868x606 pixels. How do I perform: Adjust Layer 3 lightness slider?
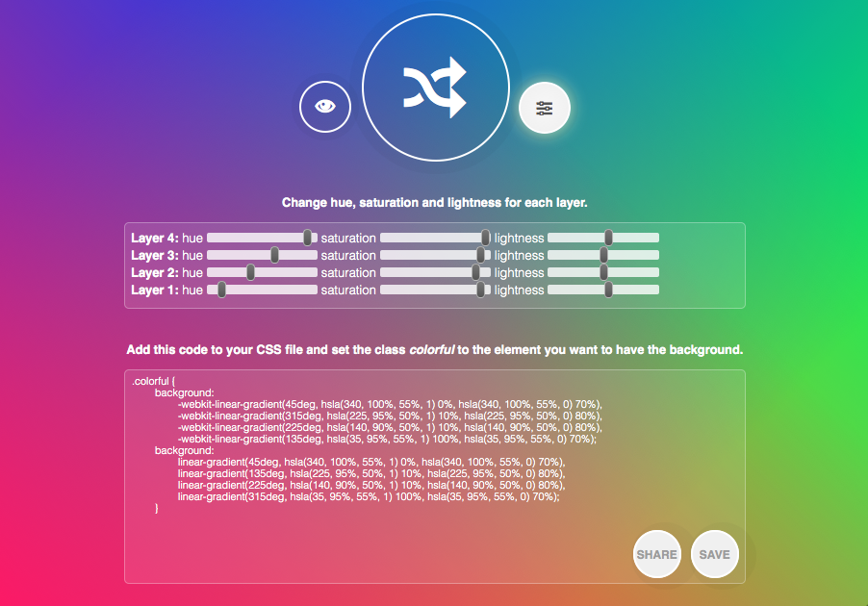click(x=603, y=255)
